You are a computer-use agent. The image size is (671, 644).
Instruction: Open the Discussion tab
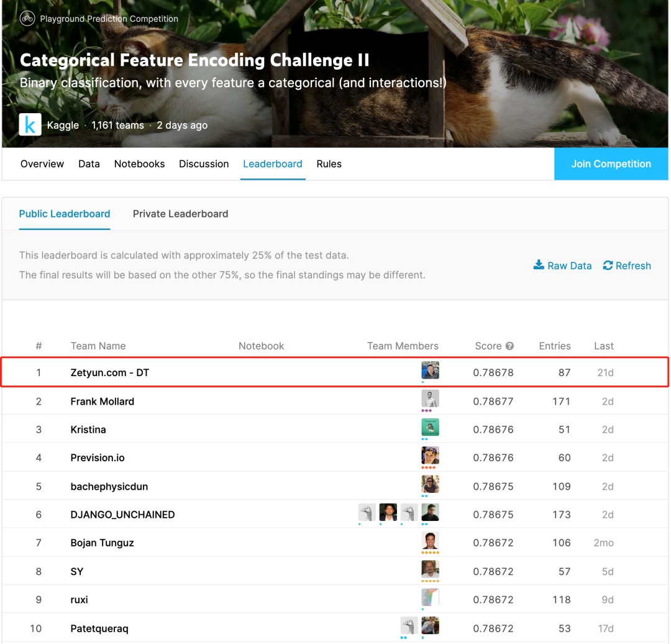pos(204,164)
